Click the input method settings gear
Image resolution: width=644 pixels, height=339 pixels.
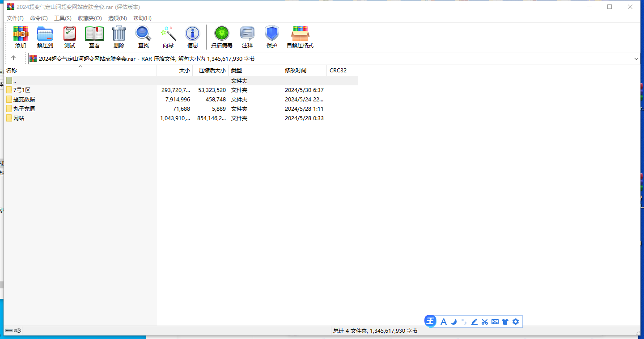[x=516, y=322]
